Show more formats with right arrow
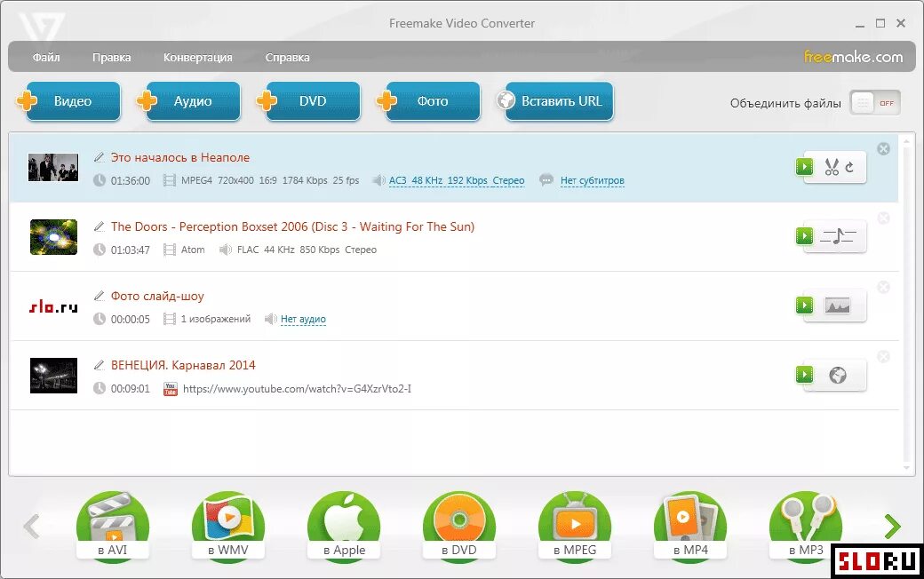924x579 pixels. click(x=892, y=526)
